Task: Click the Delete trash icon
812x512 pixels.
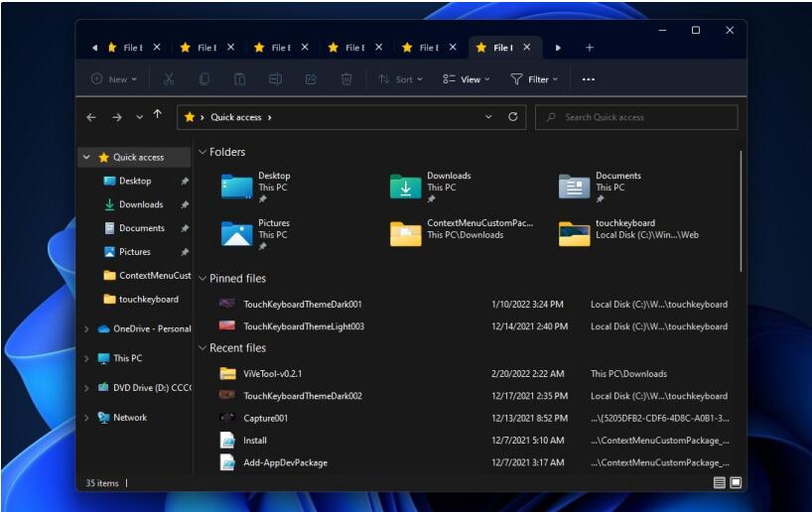Action: 346,79
